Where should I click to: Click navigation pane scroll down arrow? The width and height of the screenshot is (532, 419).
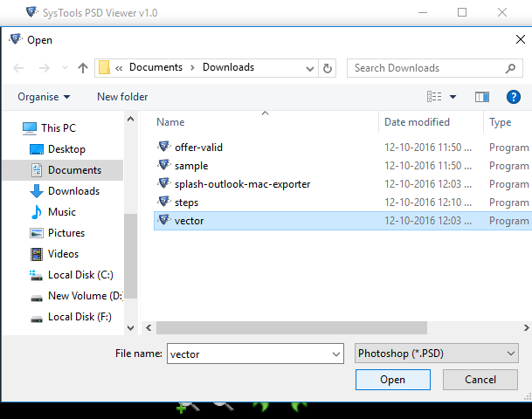coord(131,328)
